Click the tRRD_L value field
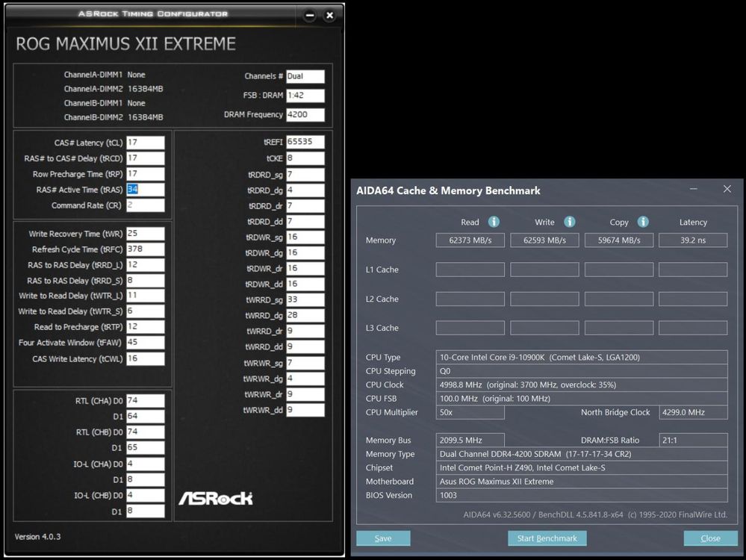This screenshot has width=746, height=560. pos(146,265)
